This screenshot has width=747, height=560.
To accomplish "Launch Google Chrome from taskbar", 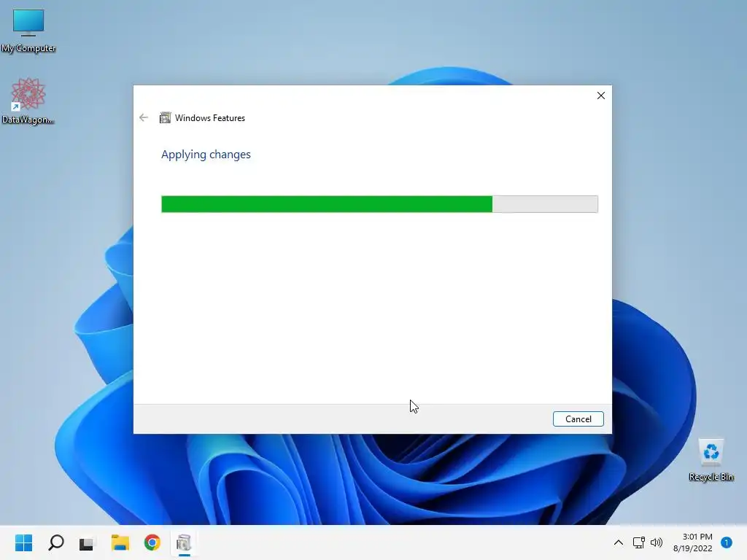I will 152,542.
